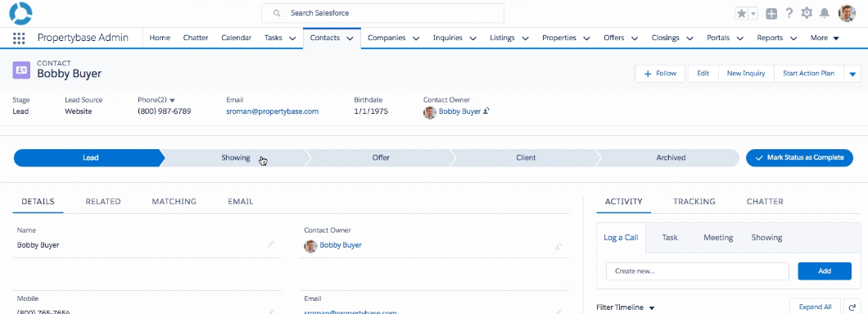Open the More navigation menu
Image resolution: width=868 pixels, height=314 pixels.
[x=825, y=39]
